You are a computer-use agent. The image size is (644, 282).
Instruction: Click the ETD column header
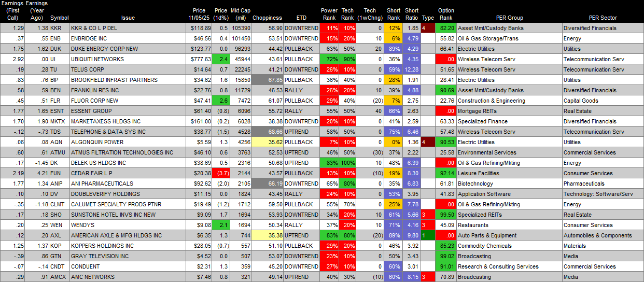point(301,18)
